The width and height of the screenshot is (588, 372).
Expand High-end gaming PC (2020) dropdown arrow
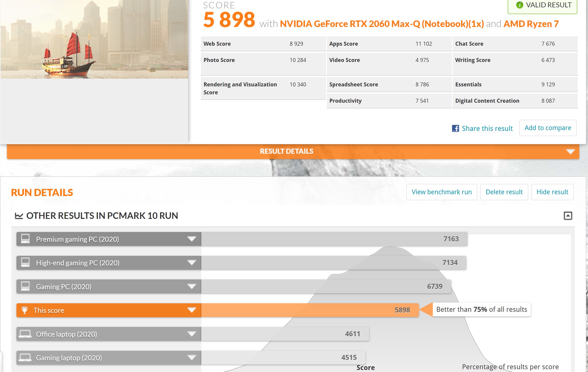click(x=192, y=263)
